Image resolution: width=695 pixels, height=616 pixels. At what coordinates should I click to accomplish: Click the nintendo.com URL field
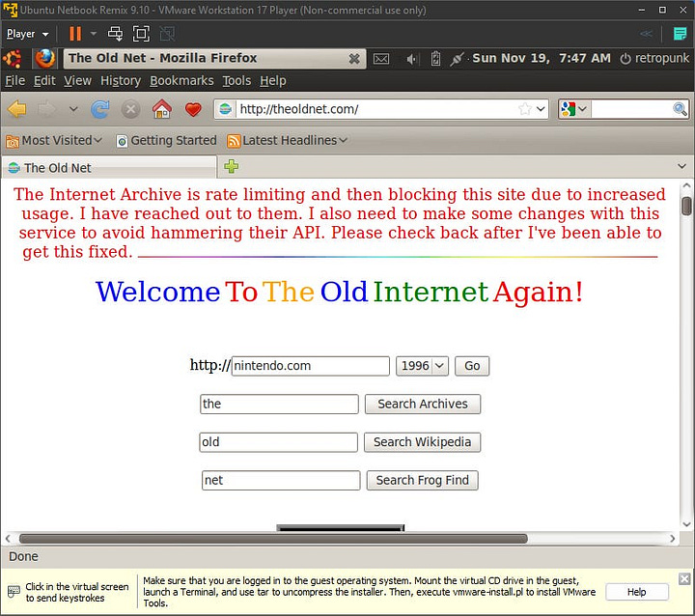click(x=311, y=366)
